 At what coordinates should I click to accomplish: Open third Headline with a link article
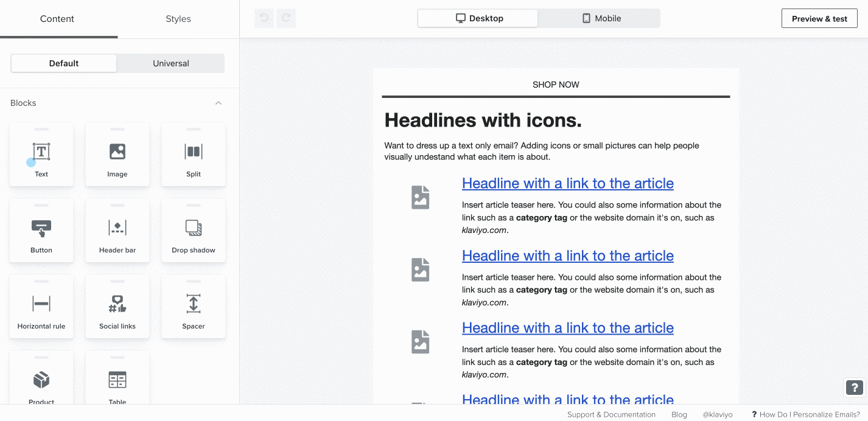568,327
